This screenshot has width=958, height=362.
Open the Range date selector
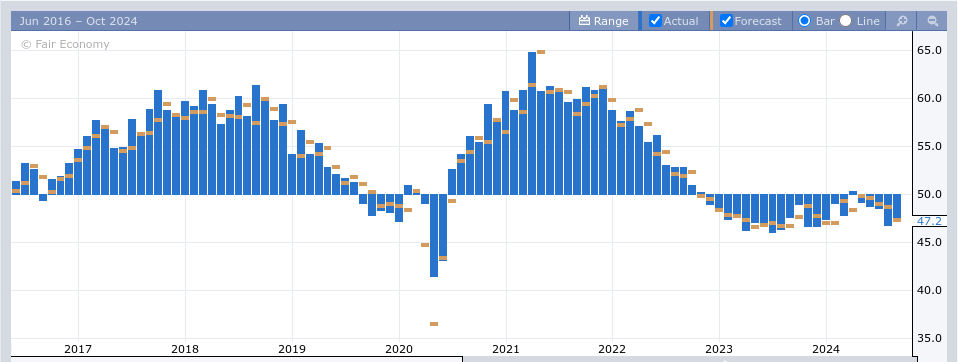604,21
